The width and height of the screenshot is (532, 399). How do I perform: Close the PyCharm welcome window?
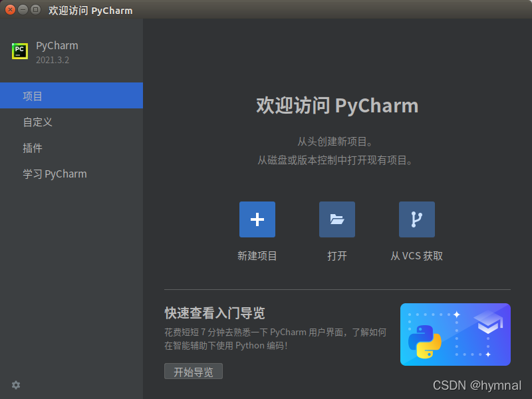[x=10, y=9]
